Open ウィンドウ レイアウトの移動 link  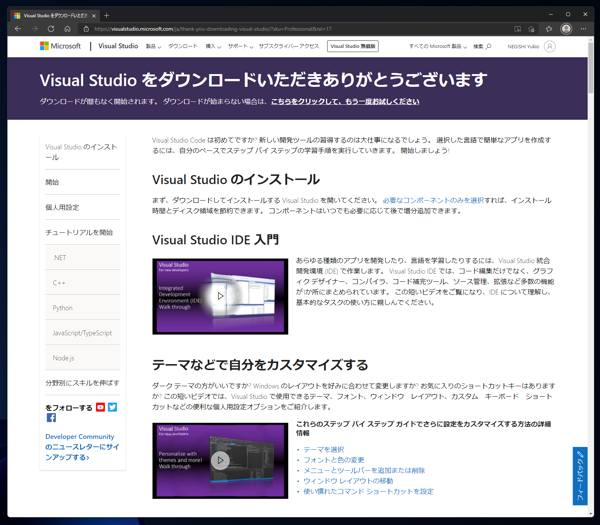coord(348,481)
